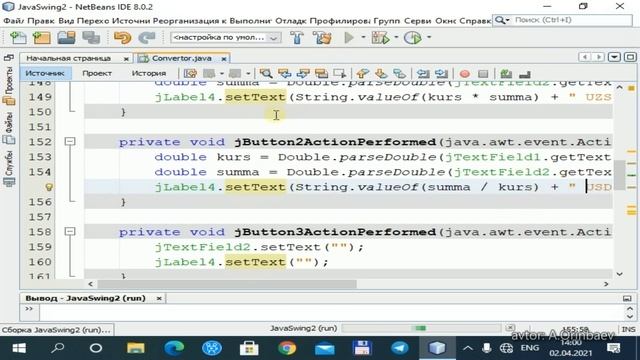Expand the Debug Project dropdown arrow

[396, 38]
